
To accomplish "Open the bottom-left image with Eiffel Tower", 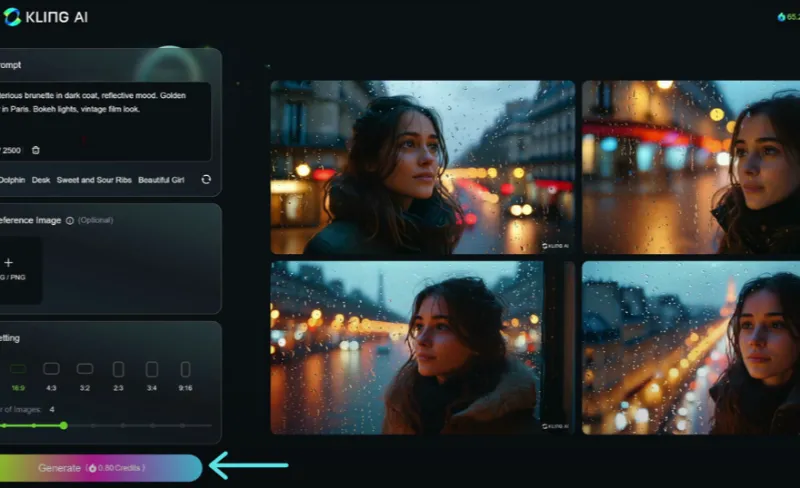I will coord(406,347).
